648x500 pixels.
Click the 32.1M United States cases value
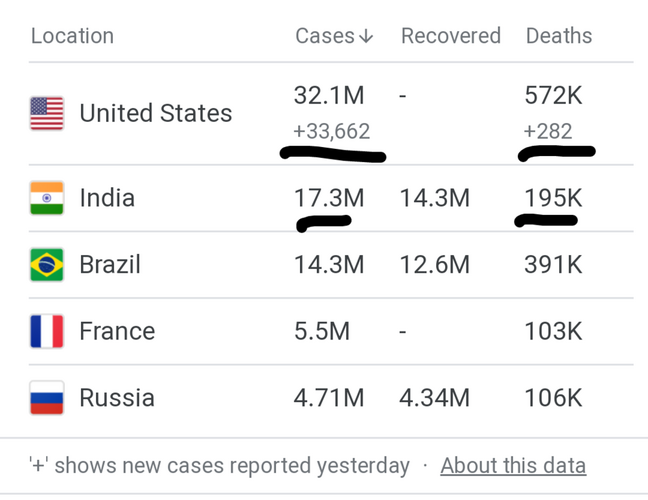coord(329,96)
